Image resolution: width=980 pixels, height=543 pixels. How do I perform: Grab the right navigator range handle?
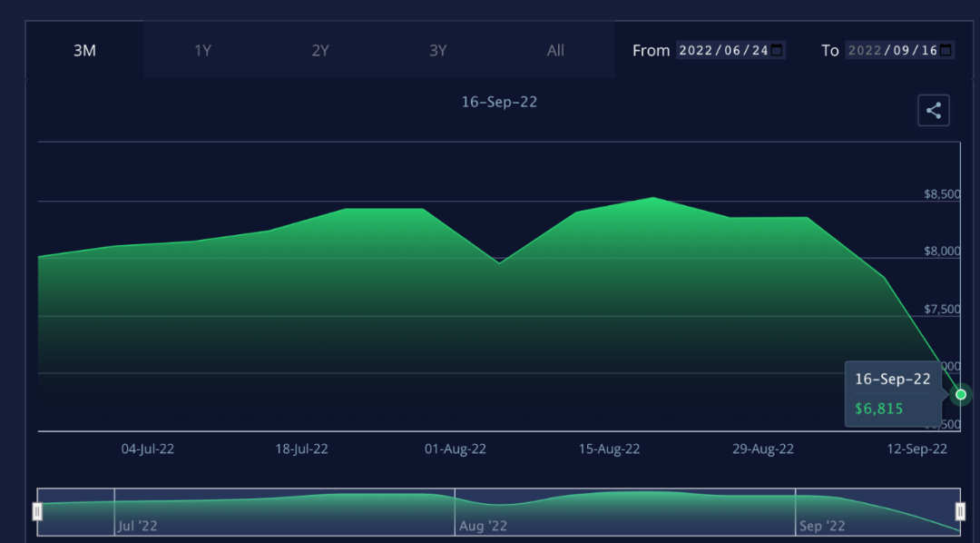point(960,512)
